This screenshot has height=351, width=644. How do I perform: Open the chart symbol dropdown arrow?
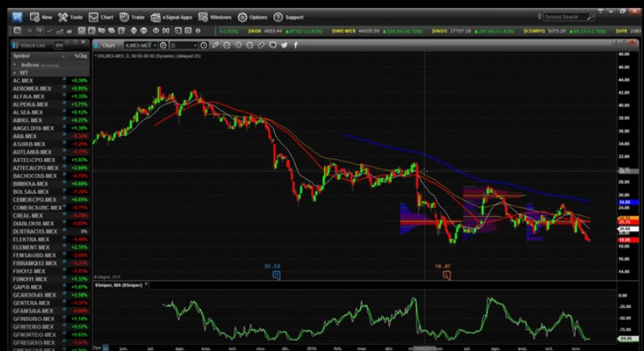[x=156, y=45]
